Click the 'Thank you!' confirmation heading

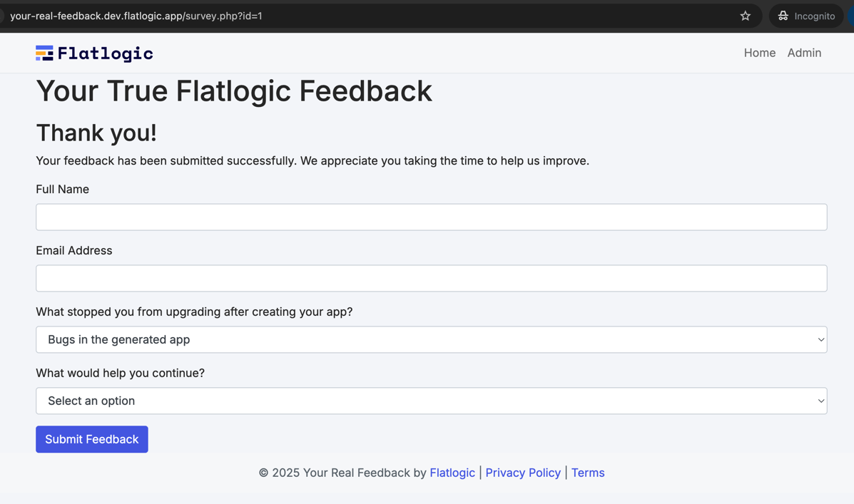[96, 133]
